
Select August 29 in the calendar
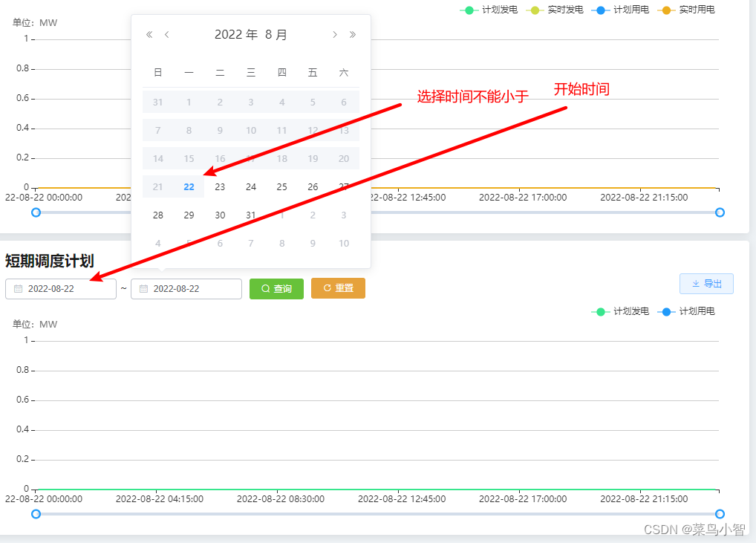coord(189,215)
